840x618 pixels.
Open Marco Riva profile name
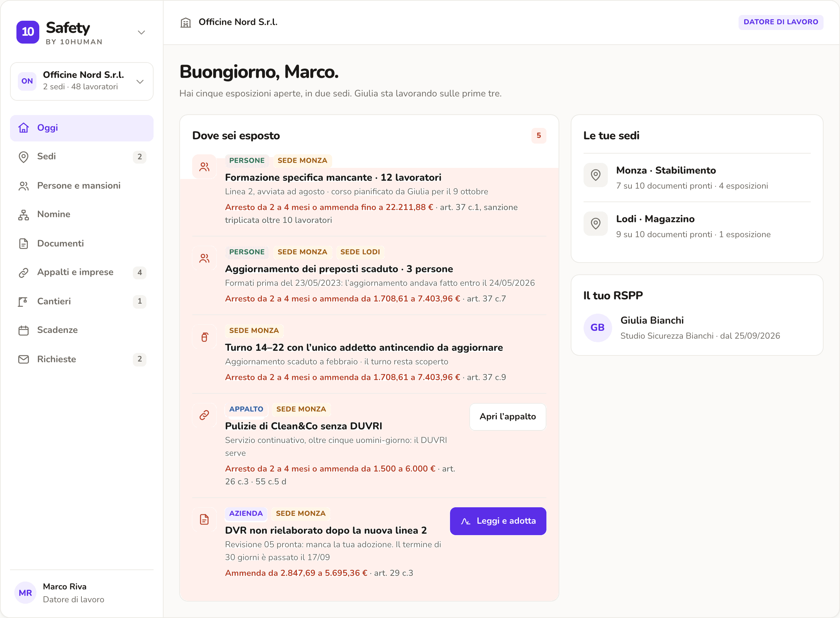tap(65, 587)
